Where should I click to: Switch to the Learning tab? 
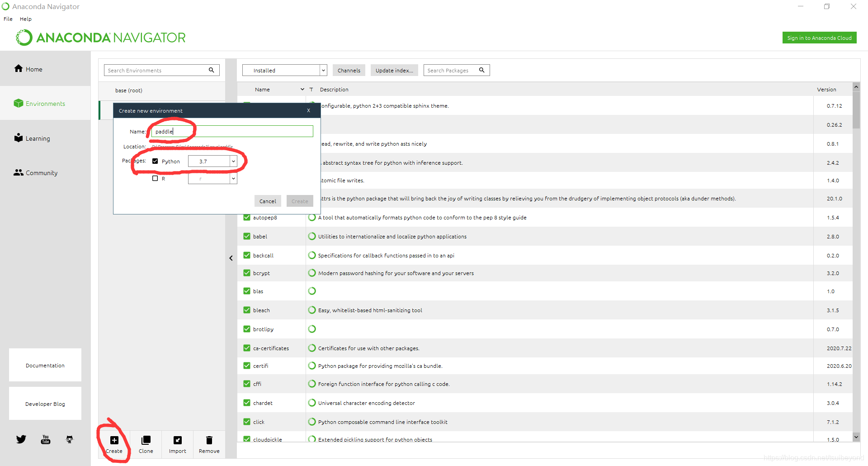[x=45, y=138]
